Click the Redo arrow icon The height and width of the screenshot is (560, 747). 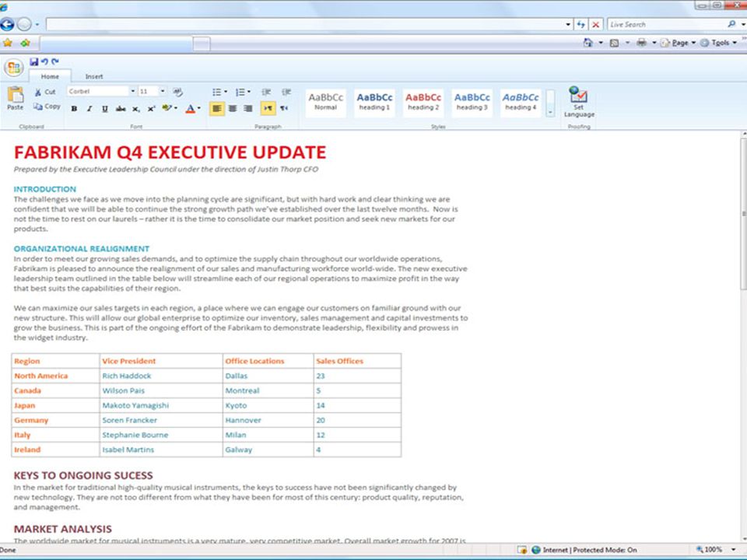click(55, 61)
